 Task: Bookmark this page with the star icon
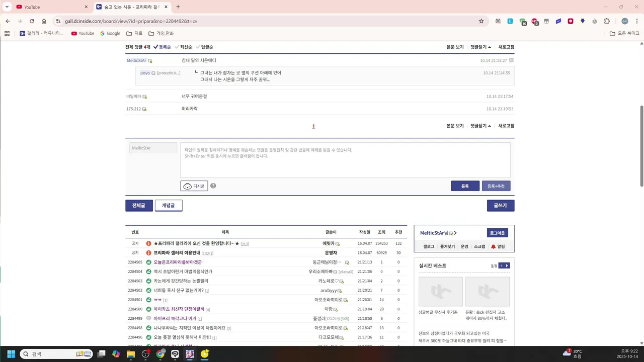(x=481, y=21)
